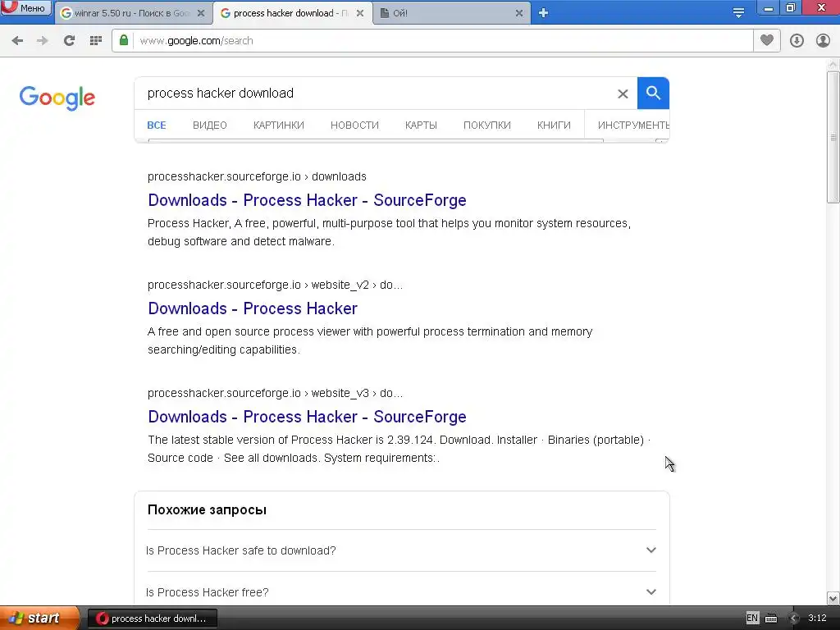Click the 3:12 clock in tray
Screen dimensions: 840x630
point(818,619)
